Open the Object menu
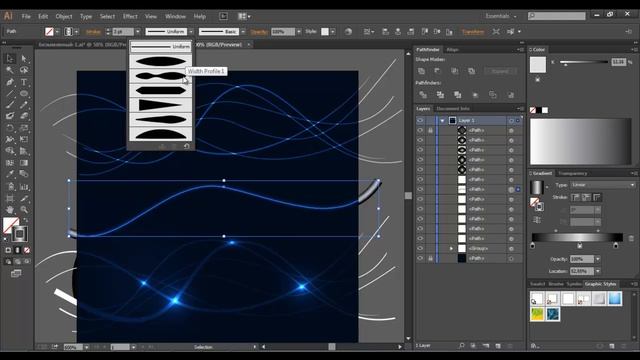 pos(64,16)
